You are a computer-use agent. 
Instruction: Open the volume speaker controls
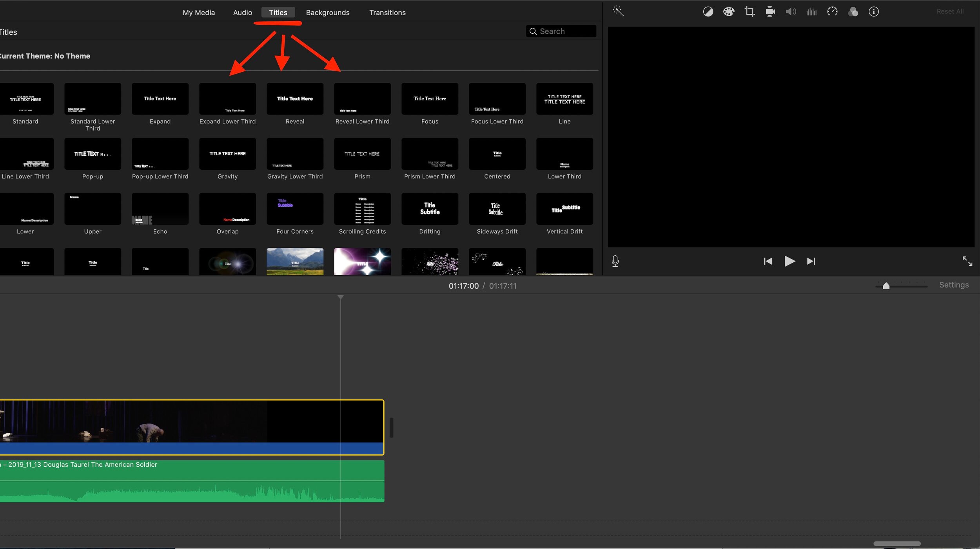pyautogui.click(x=791, y=12)
